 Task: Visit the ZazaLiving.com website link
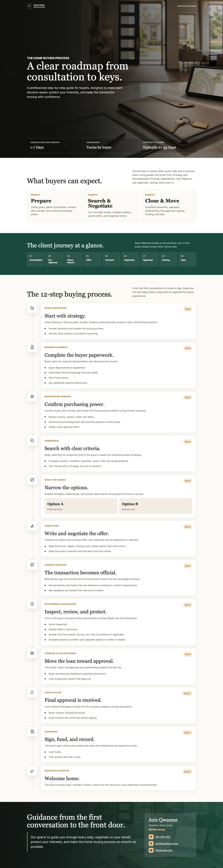[x=164, y=850]
